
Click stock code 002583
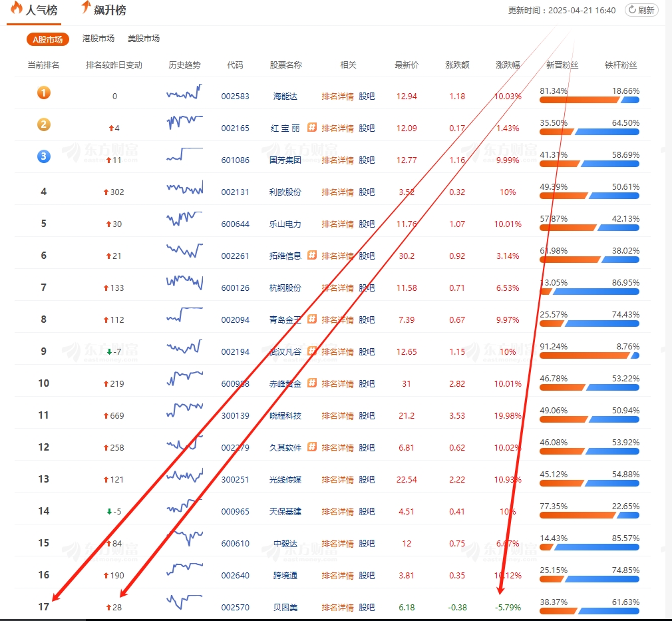pyautogui.click(x=236, y=97)
